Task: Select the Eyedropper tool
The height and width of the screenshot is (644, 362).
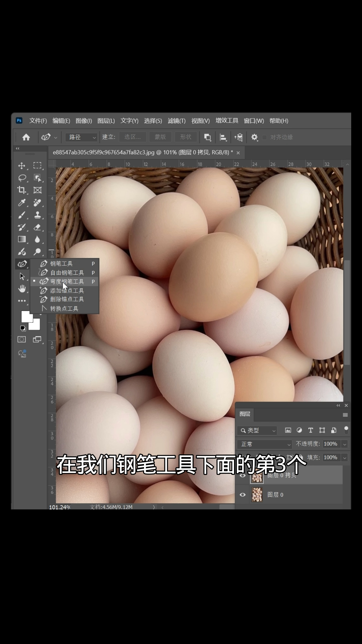Action: click(x=22, y=203)
